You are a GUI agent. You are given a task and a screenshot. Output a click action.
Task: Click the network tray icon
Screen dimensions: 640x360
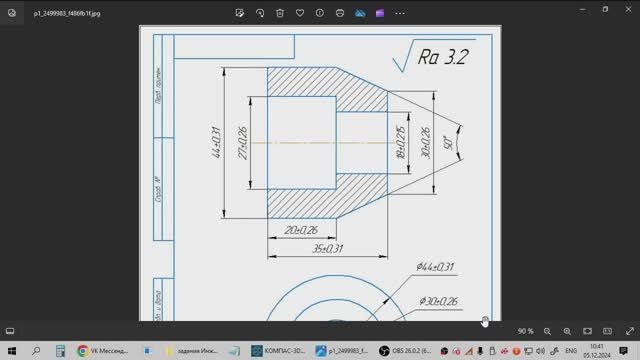[529, 351]
